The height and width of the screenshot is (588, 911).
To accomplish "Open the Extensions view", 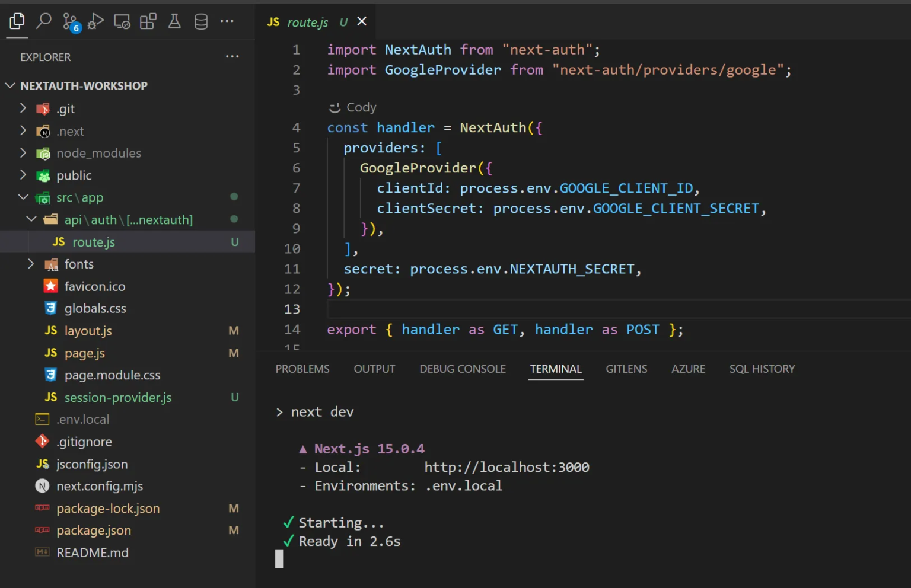I will (148, 21).
